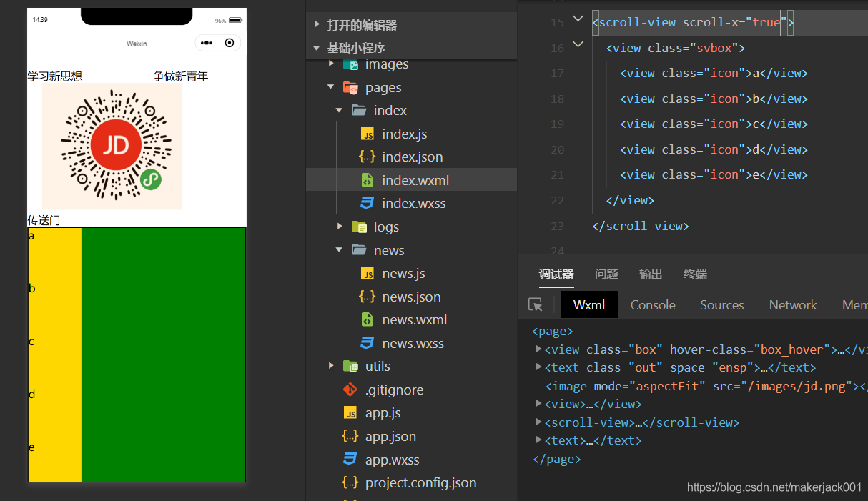Click the WXSS icon beside news.wxss
The height and width of the screenshot is (501, 868).
[368, 343]
